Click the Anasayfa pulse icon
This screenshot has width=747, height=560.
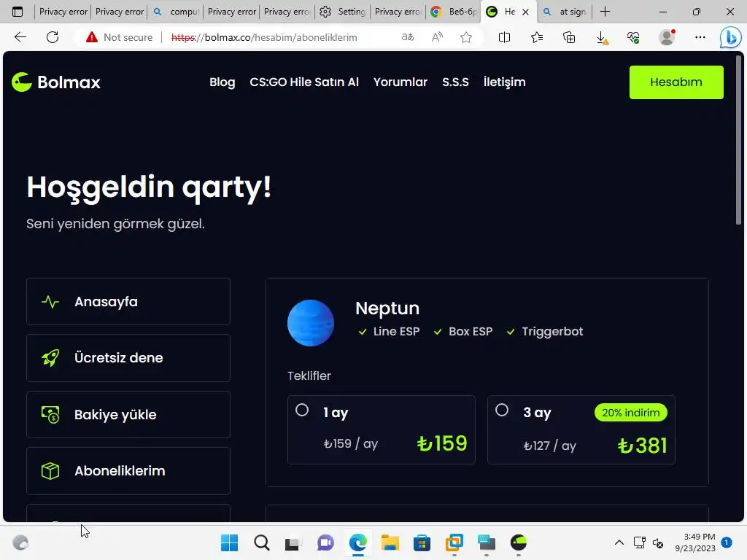[x=50, y=302]
